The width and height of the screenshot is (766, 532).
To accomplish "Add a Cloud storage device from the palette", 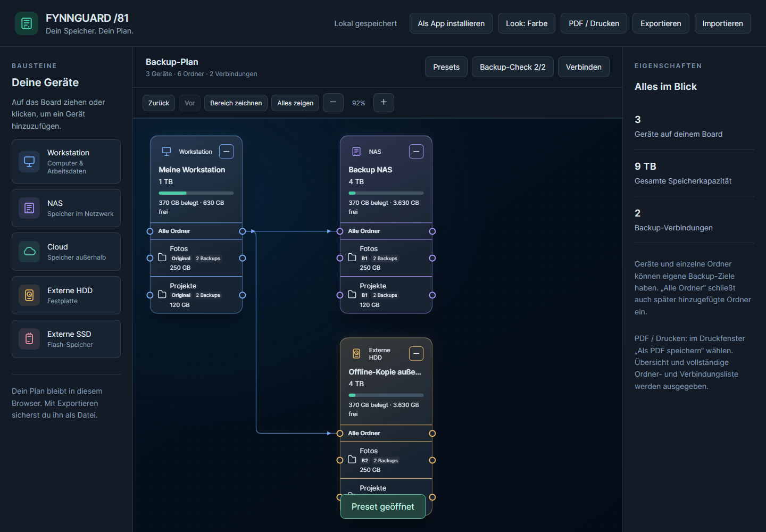I will pos(66,252).
